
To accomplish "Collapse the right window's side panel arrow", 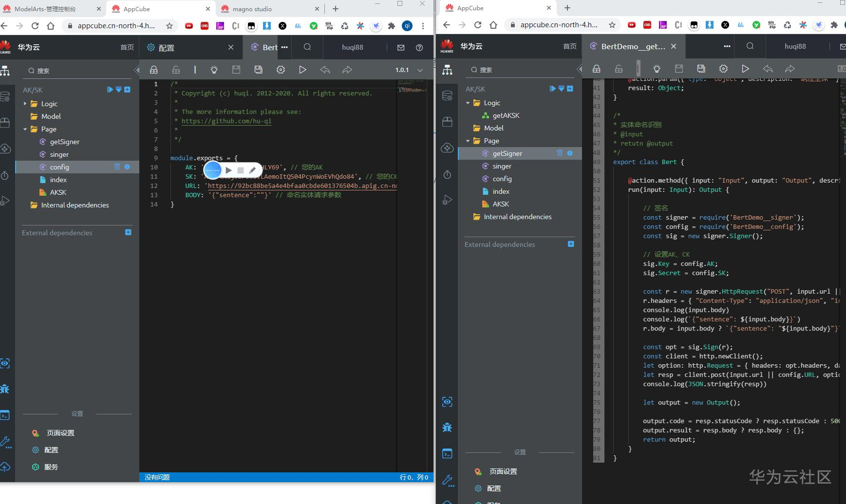I will coord(580,69).
